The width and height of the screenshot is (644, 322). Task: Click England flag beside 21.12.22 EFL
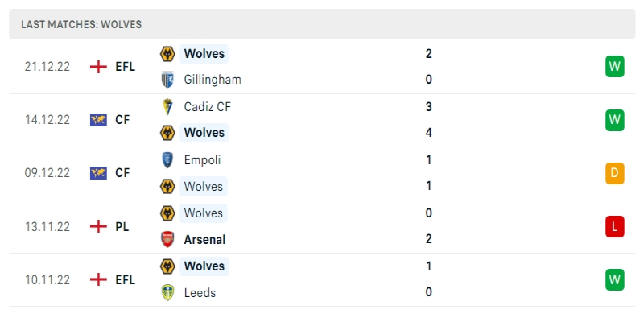(98, 67)
